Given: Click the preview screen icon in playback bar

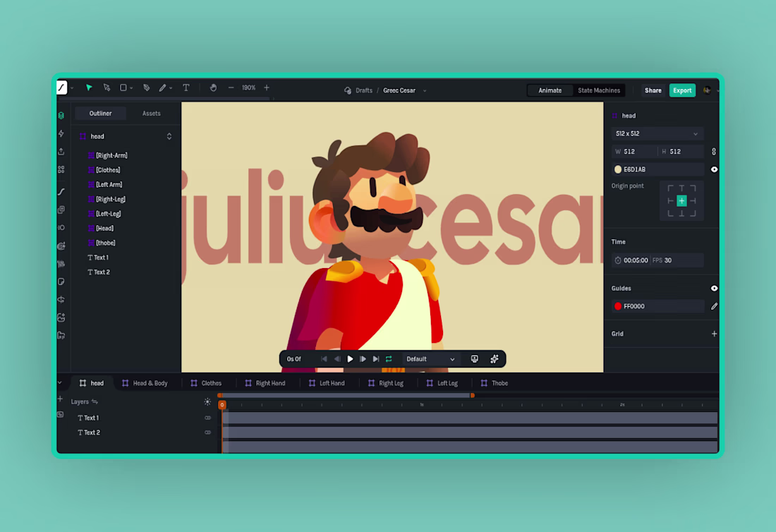Looking at the screenshot, I should pyautogui.click(x=475, y=359).
